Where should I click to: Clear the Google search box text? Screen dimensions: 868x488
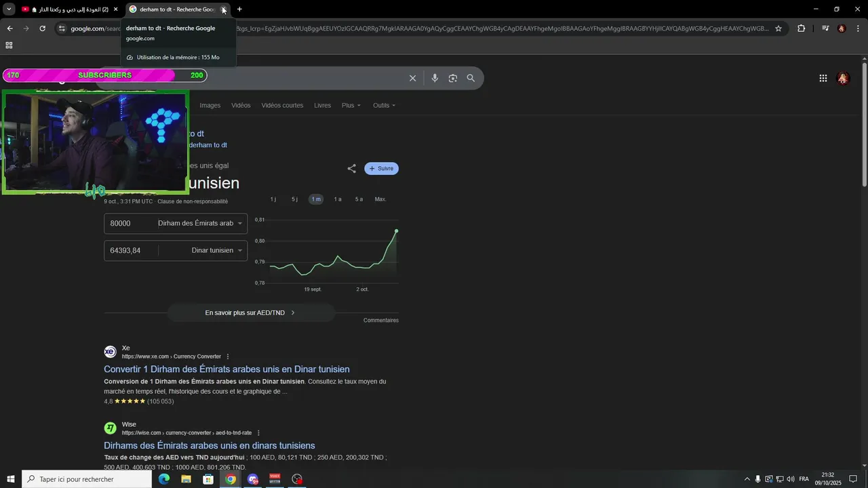tap(412, 78)
